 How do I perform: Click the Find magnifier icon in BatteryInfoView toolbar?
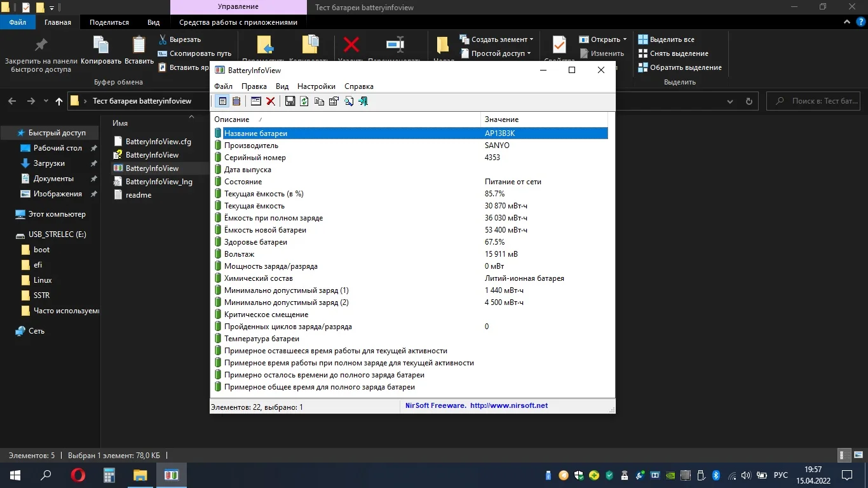pyautogui.click(x=349, y=101)
